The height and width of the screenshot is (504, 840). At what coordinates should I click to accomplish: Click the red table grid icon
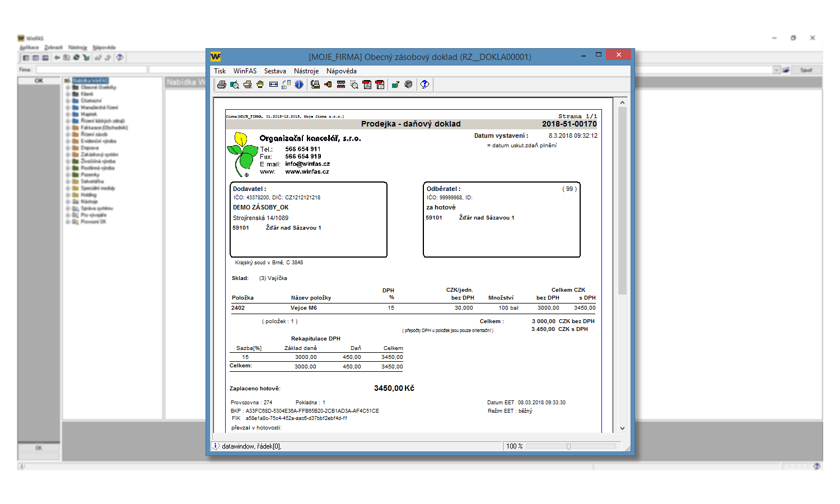(341, 85)
